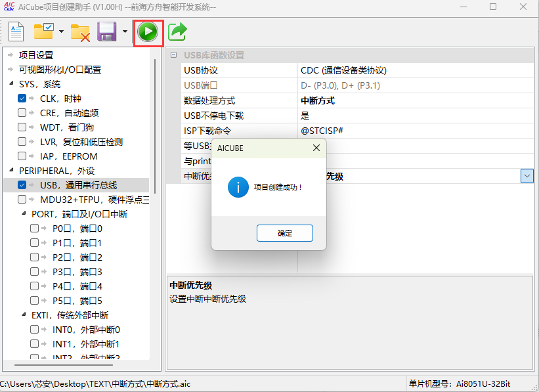The image size is (539, 392).
Task: Collapse the SYS, 系统 tree node
Action: (11, 83)
